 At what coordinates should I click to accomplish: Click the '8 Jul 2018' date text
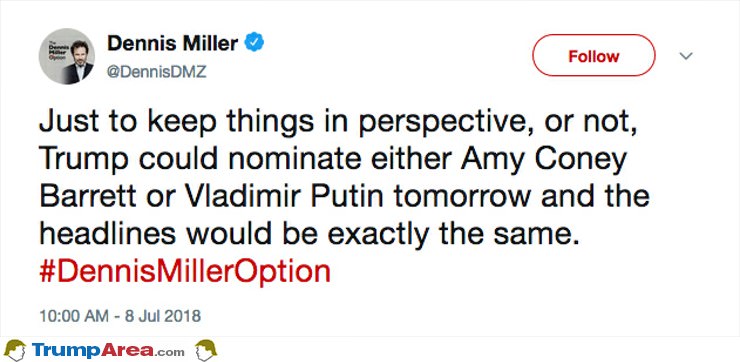coord(163,316)
